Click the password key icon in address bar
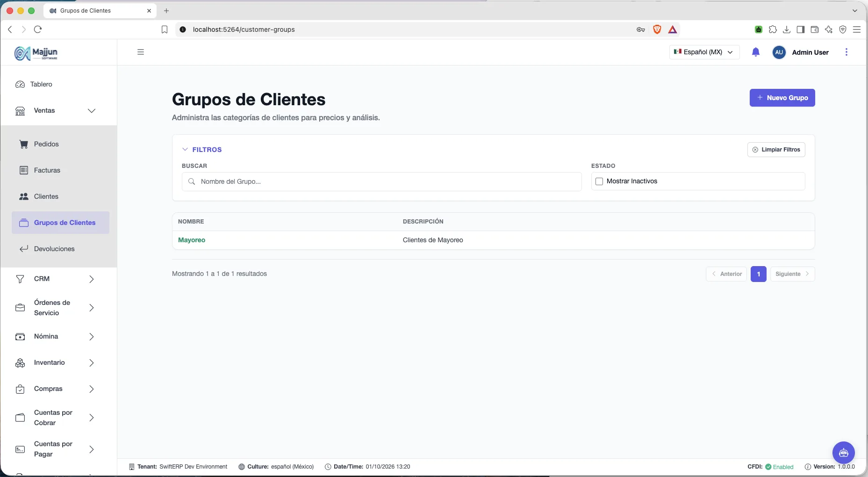 click(x=641, y=29)
